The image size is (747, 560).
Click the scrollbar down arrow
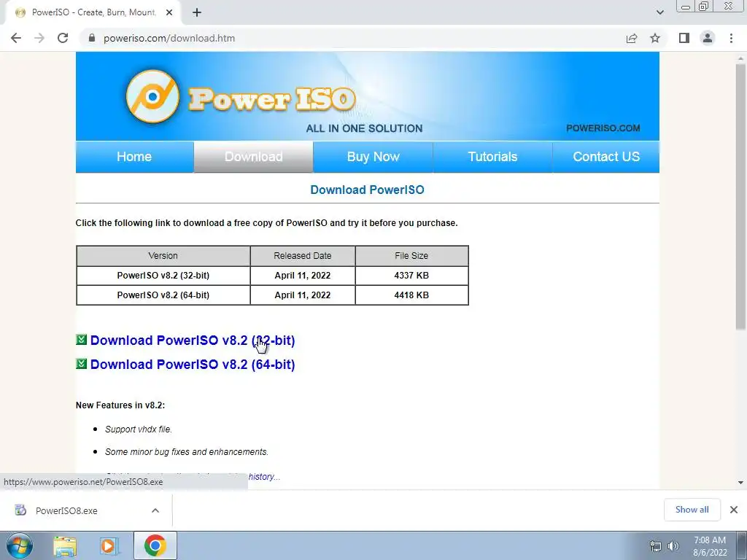pos(740,483)
